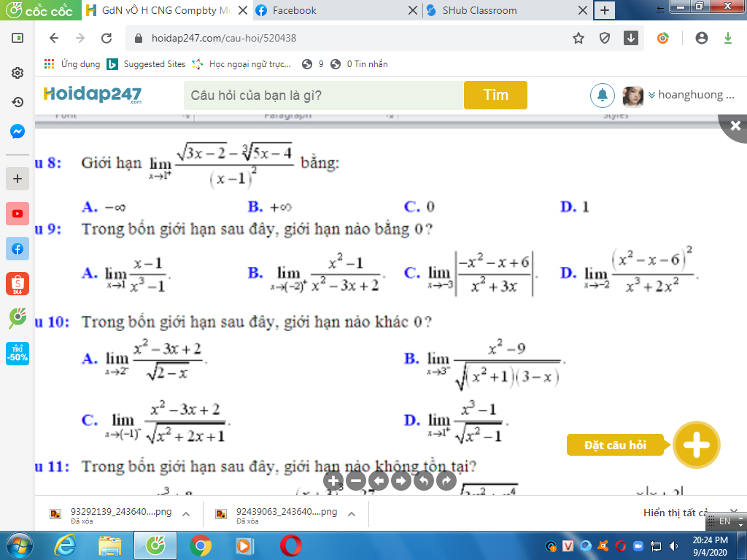This screenshot has height=560, width=747.
Task: Click the EN language indicator
Action: 724,521
